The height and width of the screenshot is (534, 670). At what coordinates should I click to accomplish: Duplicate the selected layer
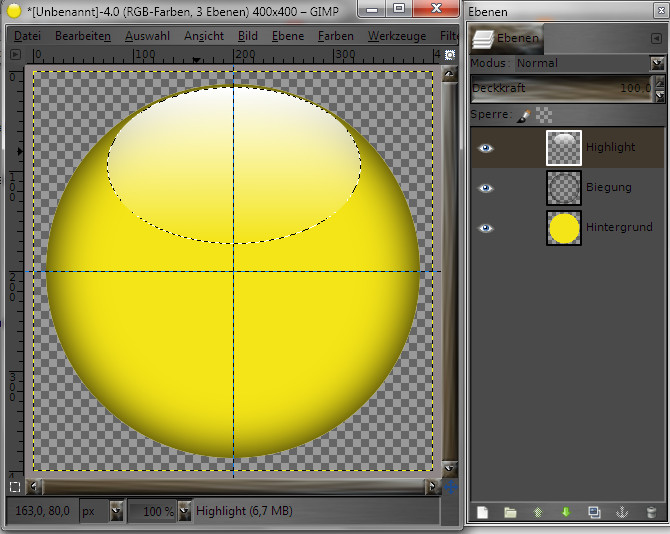coord(594,512)
